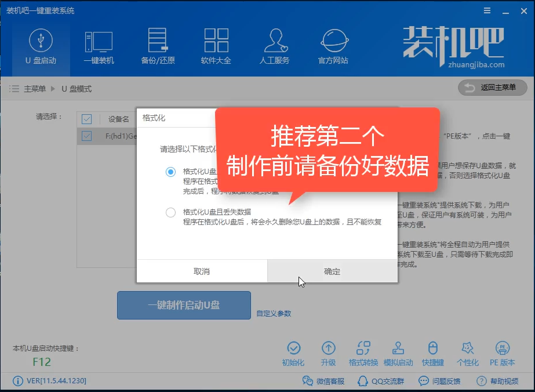The height and width of the screenshot is (392, 535).
Task: Open the 软件大全 software collection
Action: tap(216, 46)
